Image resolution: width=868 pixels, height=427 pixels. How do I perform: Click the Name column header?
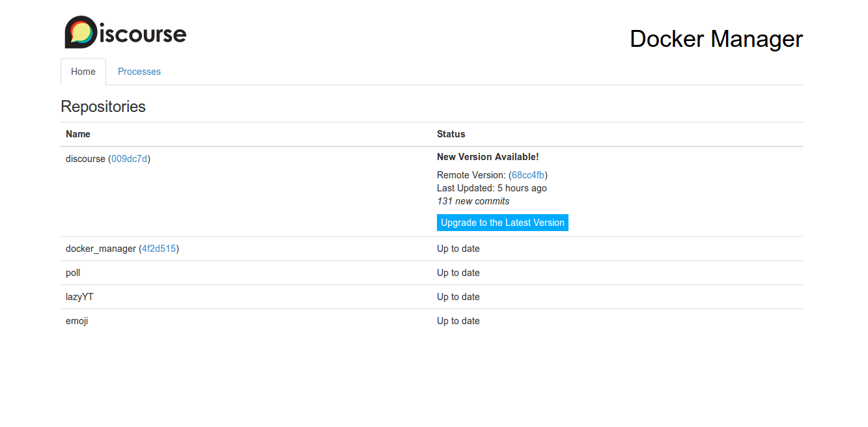tap(78, 134)
